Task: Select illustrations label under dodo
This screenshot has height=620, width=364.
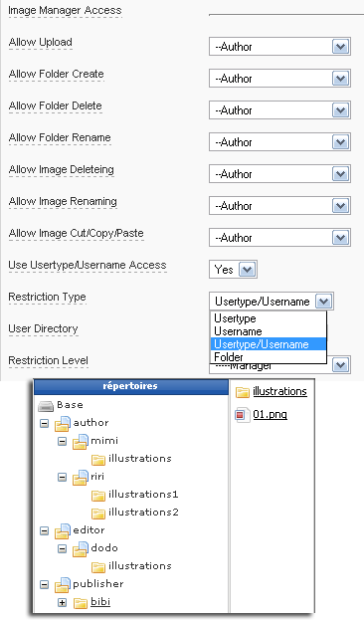Action: 140,565
